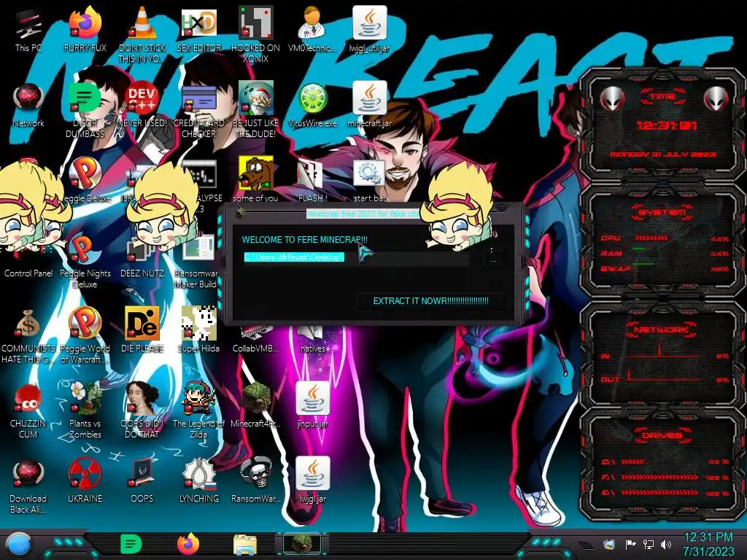
Task: Click the Start orb on taskbar
Action: [x=19, y=545]
